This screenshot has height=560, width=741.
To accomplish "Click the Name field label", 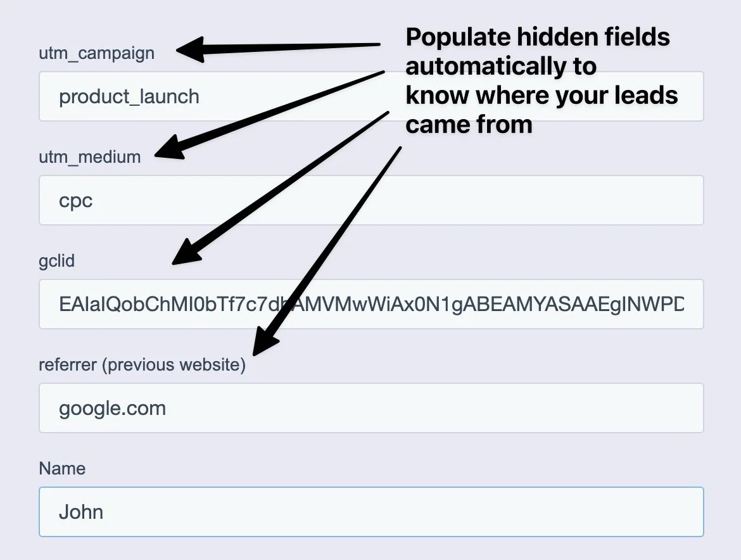I will pyautogui.click(x=62, y=469).
